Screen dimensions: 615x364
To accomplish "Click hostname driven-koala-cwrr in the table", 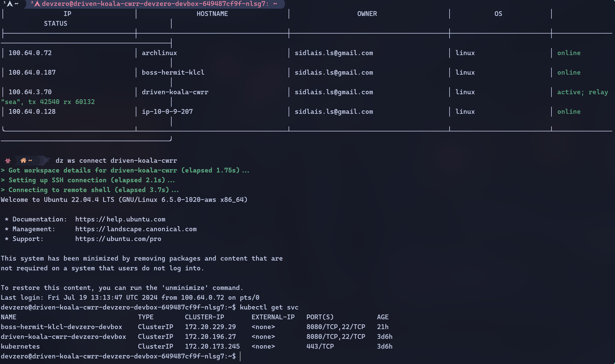I will pos(175,92).
